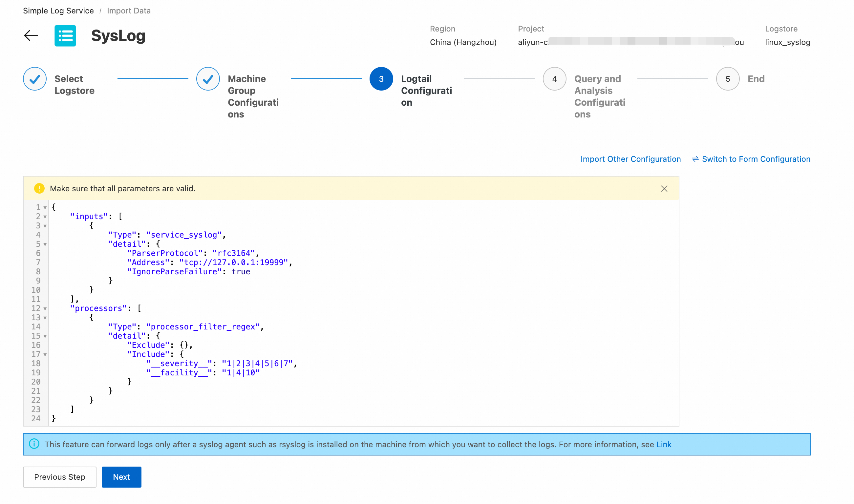Image resolution: width=854 pixels, height=504 pixels.
Task: Click the IgnoreParseFailure true value
Action: pos(241,271)
